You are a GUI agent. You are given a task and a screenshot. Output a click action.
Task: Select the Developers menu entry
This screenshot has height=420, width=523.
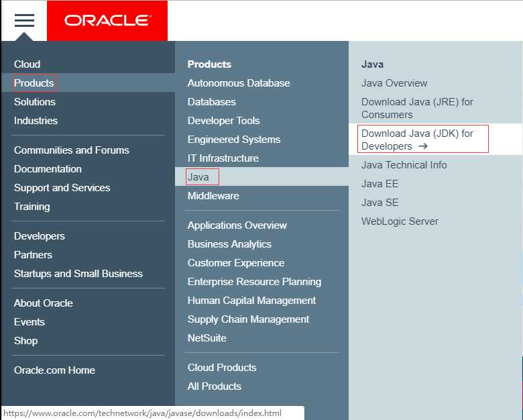tap(40, 236)
